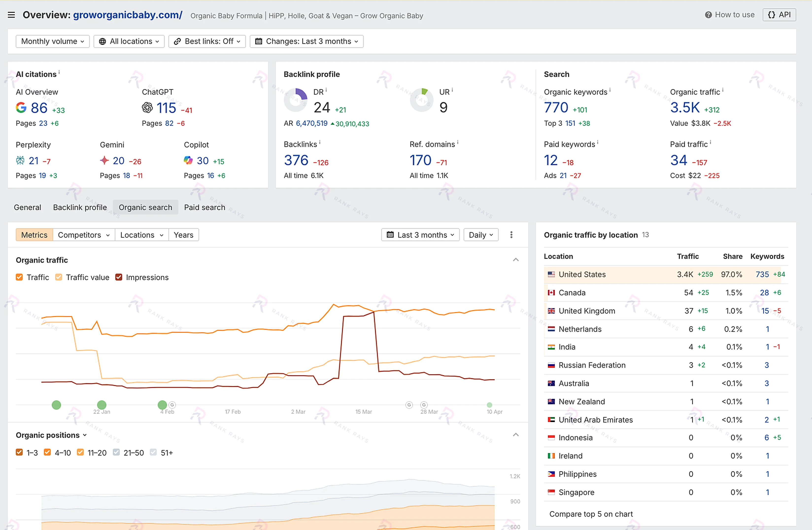The width and height of the screenshot is (812, 530).
Task: Open the API button
Action: click(779, 15)
